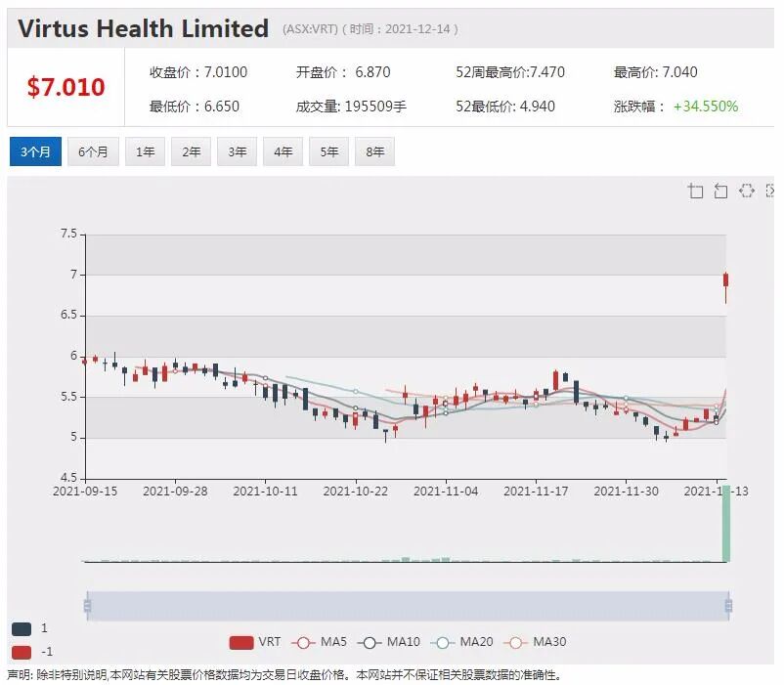Screen dimensions: 784x685
Task: Toggle the MA10 line legend
Action: 389,642
